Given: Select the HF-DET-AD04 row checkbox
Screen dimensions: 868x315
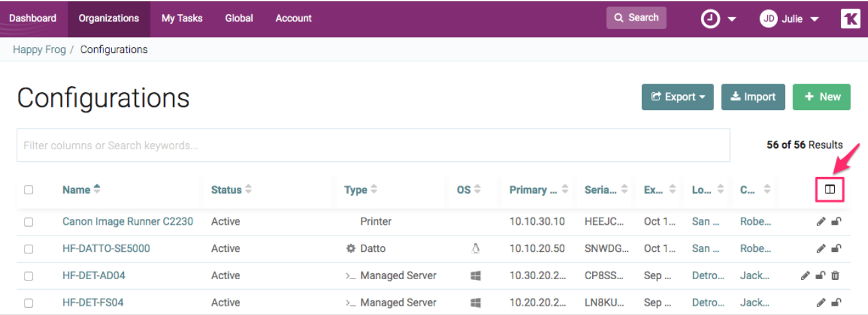Looking at the screenshot, I should [x=29, y=276].
